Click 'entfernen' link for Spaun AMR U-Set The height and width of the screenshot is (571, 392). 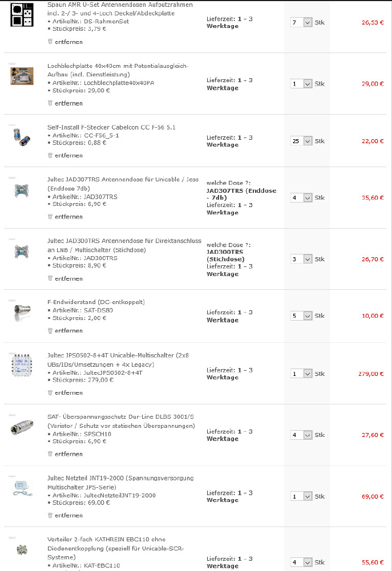tap(68, 42)
